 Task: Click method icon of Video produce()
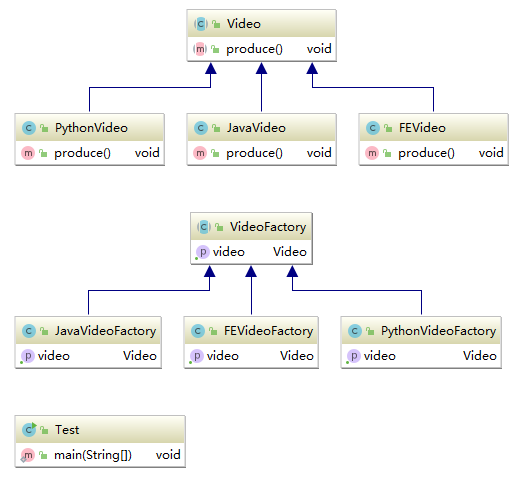coord(200,49)
